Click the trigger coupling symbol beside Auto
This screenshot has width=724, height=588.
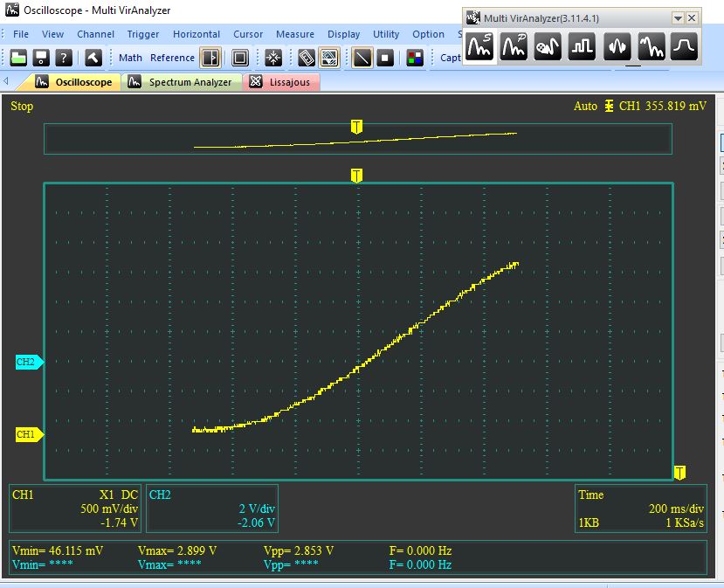pos(609,107)
